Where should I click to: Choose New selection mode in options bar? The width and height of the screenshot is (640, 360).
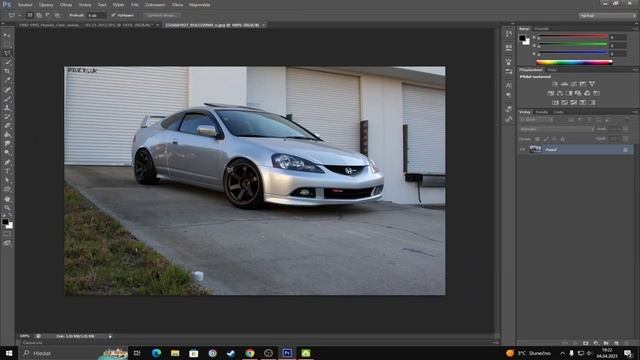(x=30, y=15)
